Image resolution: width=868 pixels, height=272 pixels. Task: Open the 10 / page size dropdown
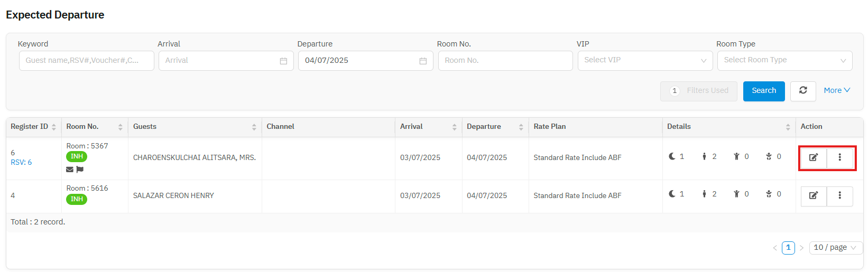(x=835, y=247)
